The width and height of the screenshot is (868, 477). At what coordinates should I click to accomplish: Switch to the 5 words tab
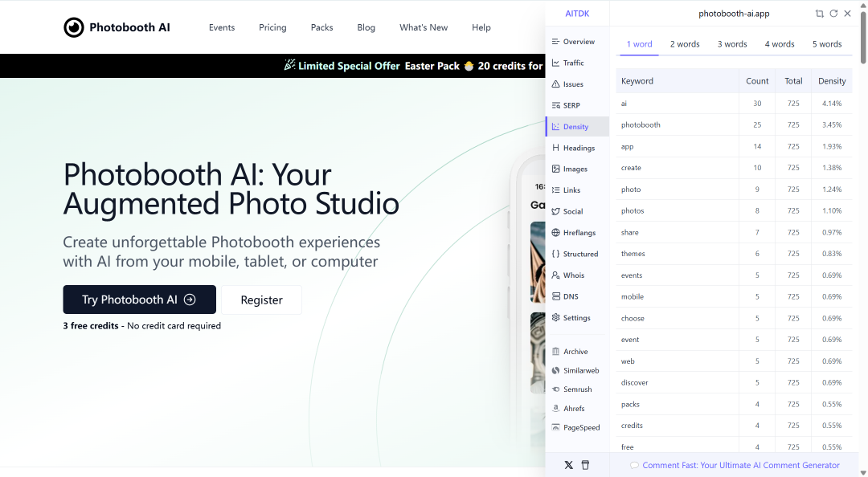[x=827, y=44]
